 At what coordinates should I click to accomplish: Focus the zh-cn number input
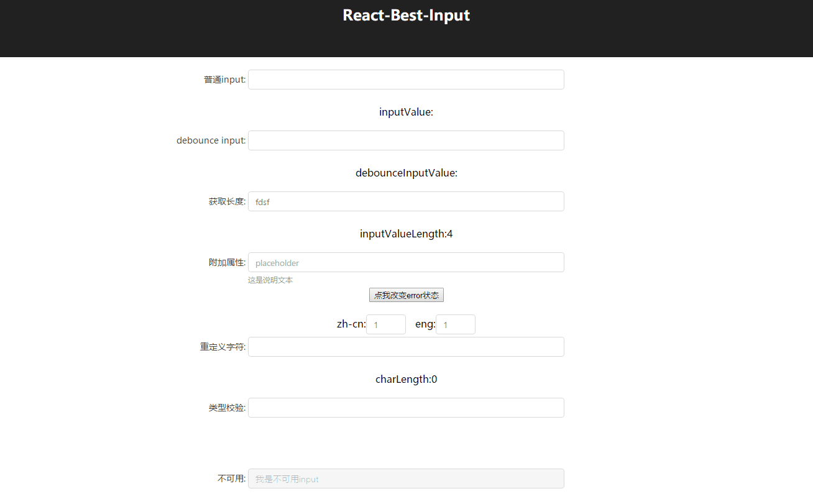coord(386,324)
